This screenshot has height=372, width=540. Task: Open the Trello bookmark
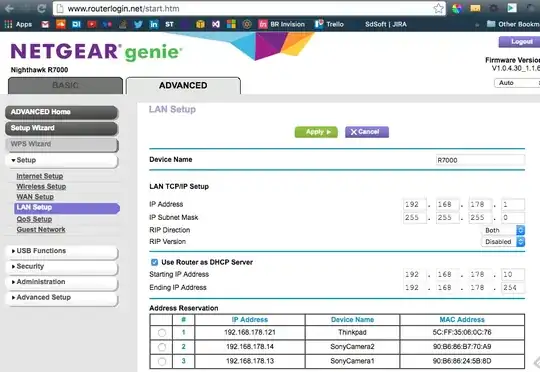tap(329, 24)
